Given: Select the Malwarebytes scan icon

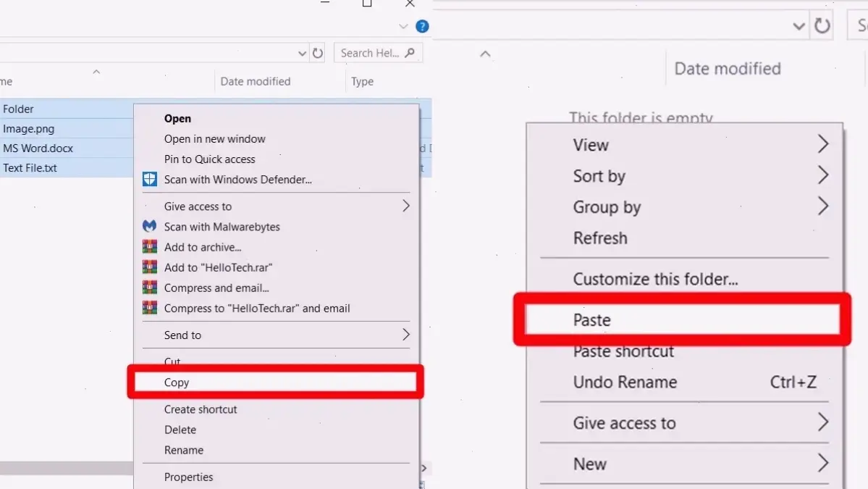Looking at the screenshot, I should (149, 226).
